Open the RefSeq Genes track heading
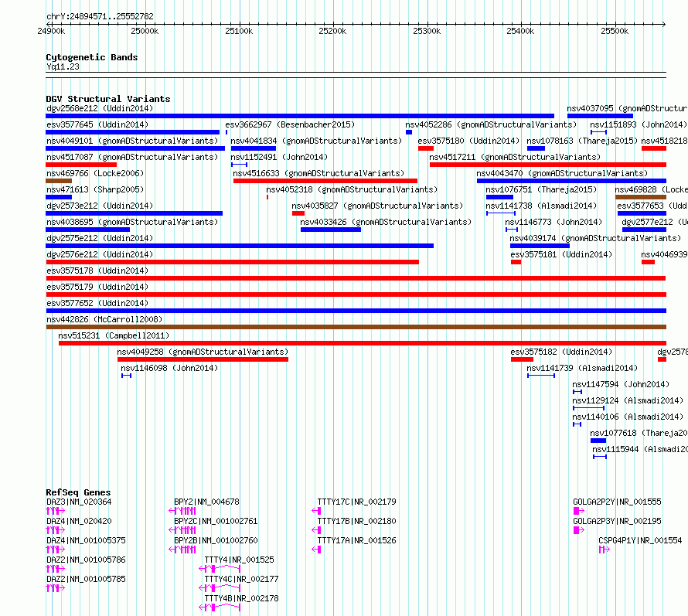 pyautogui.click(x=78, y=492)
